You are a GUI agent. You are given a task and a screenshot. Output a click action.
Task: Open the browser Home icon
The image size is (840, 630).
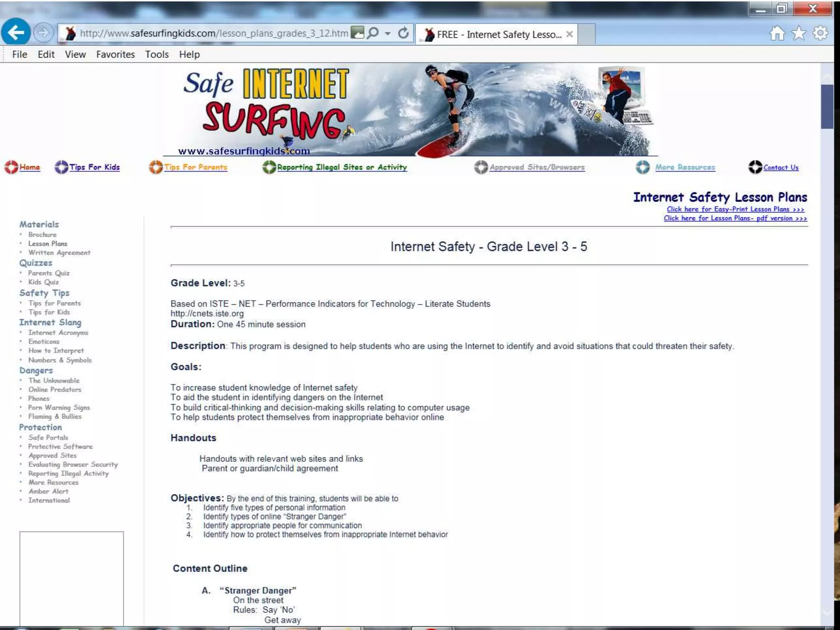click(x=777, y=33)
